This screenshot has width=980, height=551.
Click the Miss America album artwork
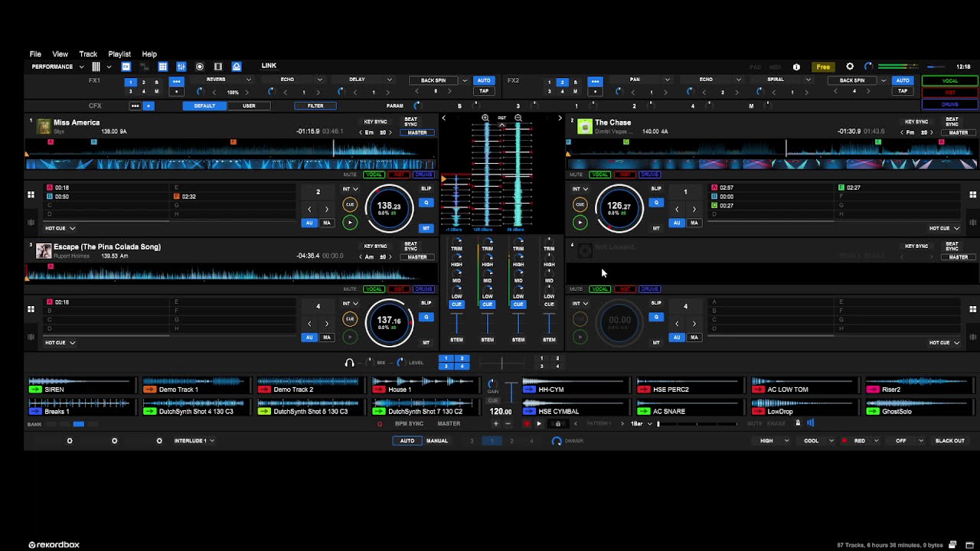coord(44,126)
